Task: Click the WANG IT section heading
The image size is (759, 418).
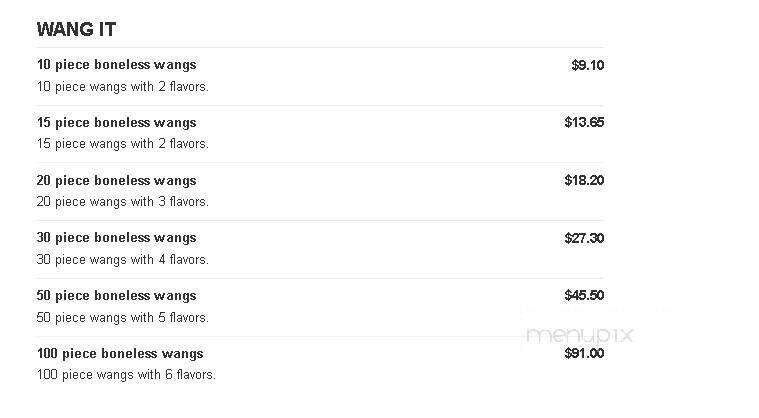Action: click(x=76, y=30)
